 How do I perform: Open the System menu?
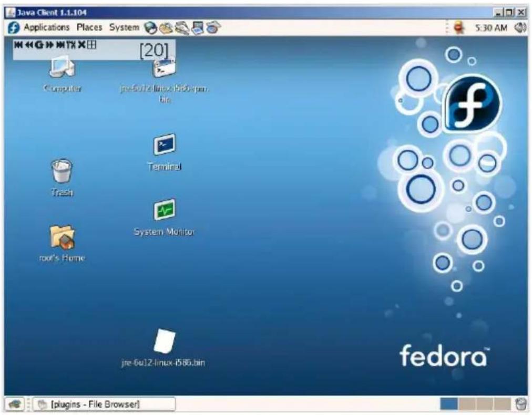tap(124, 27)
